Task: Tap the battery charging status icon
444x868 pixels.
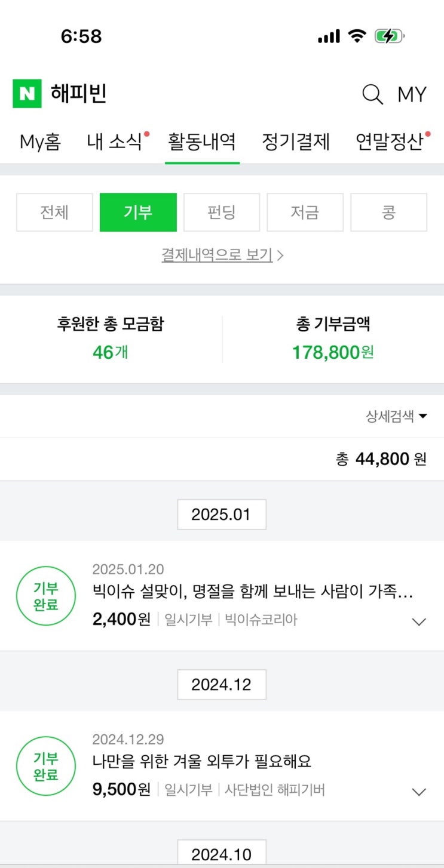Action: click(x=389, y=36)
